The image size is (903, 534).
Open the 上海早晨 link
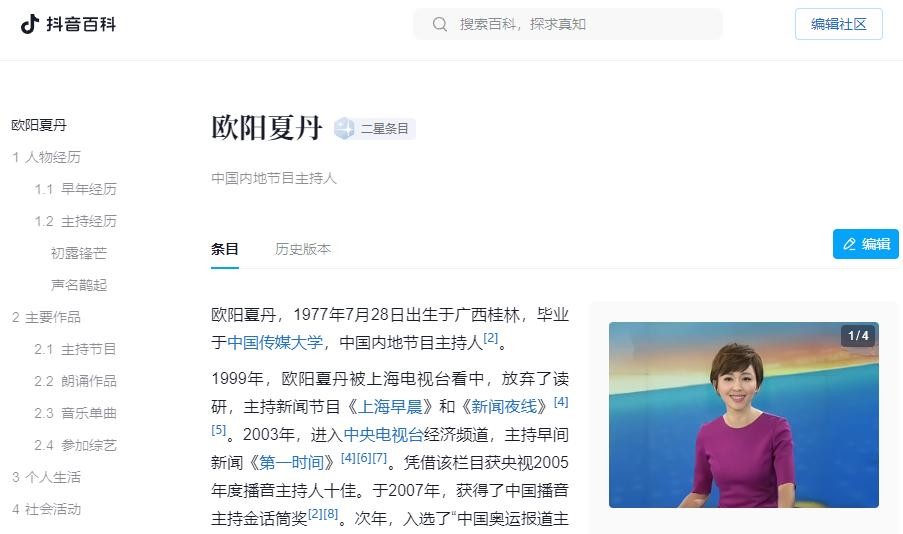pyautogui.click(x=390, y=407)
